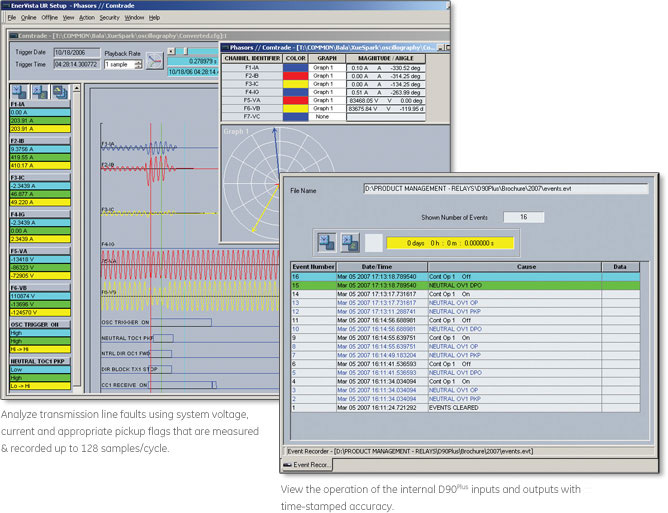Open the Window menu
This screenshot has height=513, width=668.
[x=134, y=17]
